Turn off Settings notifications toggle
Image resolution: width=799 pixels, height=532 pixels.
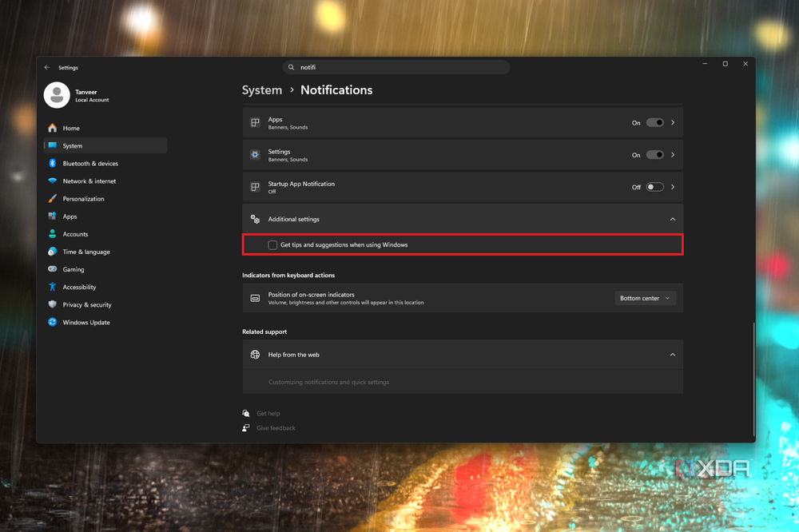pos(655,155)
